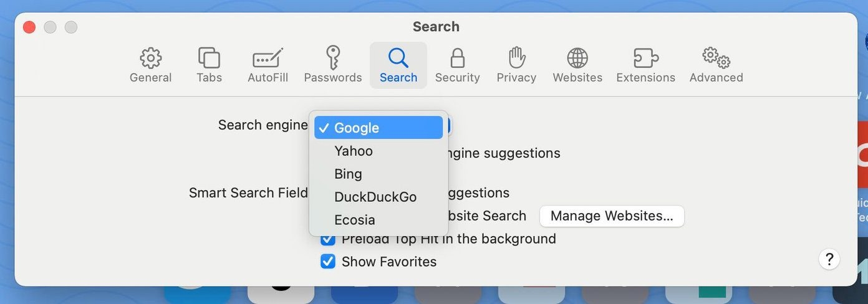The height and width of the screenshot is (304, 868).
Task: Open the Advanced gears icon
Action: coord(716,58)
